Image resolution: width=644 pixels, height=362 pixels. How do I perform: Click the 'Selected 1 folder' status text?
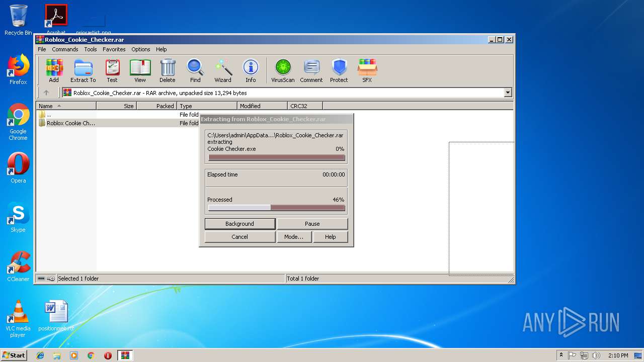[x=78, y=279]
